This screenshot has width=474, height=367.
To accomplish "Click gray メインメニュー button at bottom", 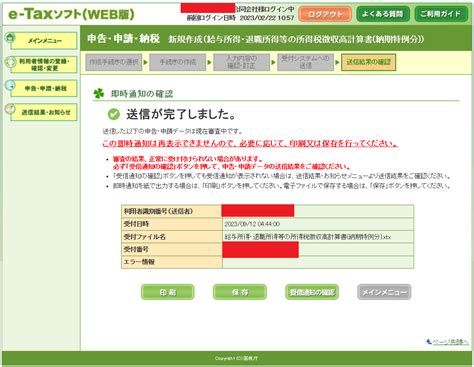I will click(384, 292).
